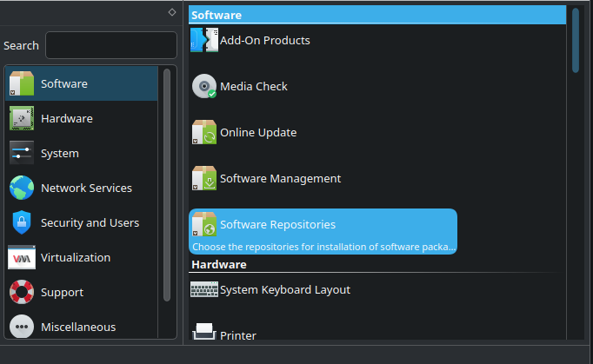
Task: Open the Miscellaneous category
Action: coord(77,327)
